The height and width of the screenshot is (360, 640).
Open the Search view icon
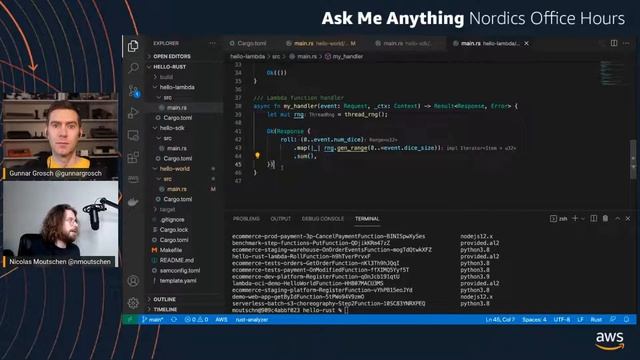[133, 68]
